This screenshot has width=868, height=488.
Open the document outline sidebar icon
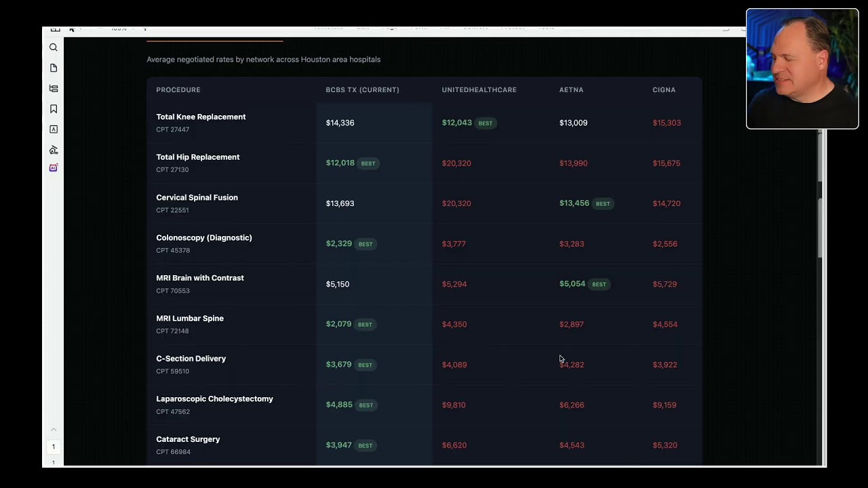pyautogui.click(x=54, y=88)
